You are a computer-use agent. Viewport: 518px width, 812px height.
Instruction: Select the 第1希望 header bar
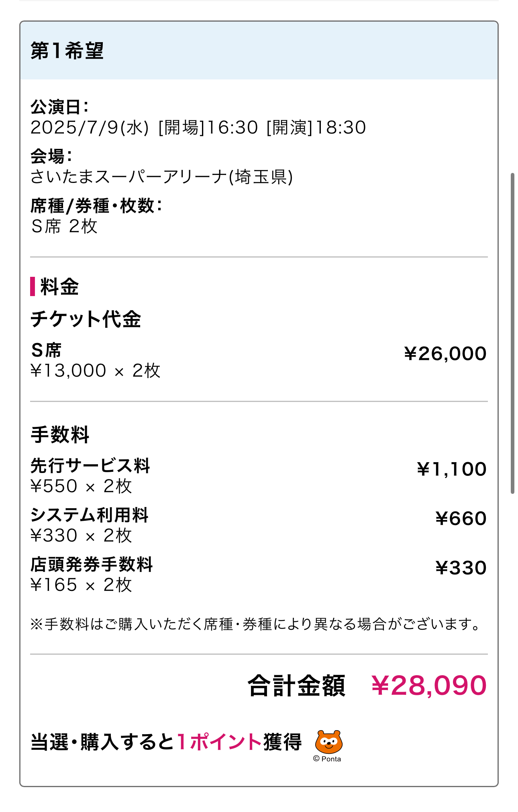pos(259,51)
